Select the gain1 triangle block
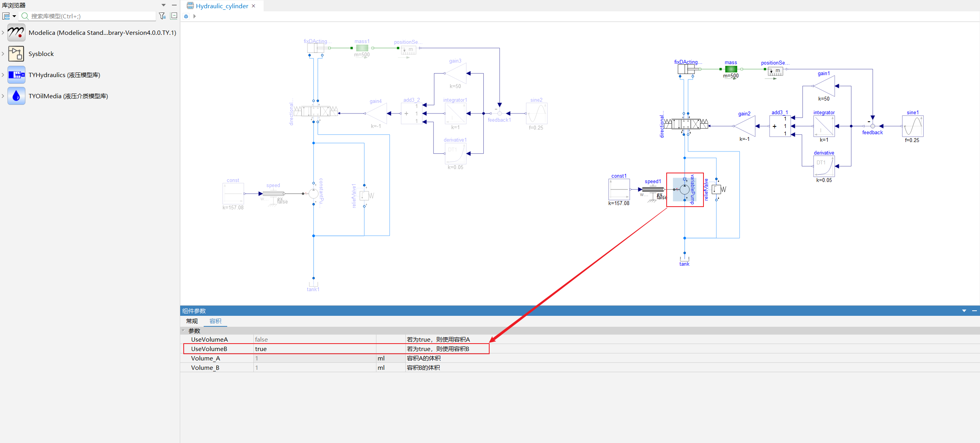Image resolution: width=980 pixels, height=443 pixels. point(824,86)
